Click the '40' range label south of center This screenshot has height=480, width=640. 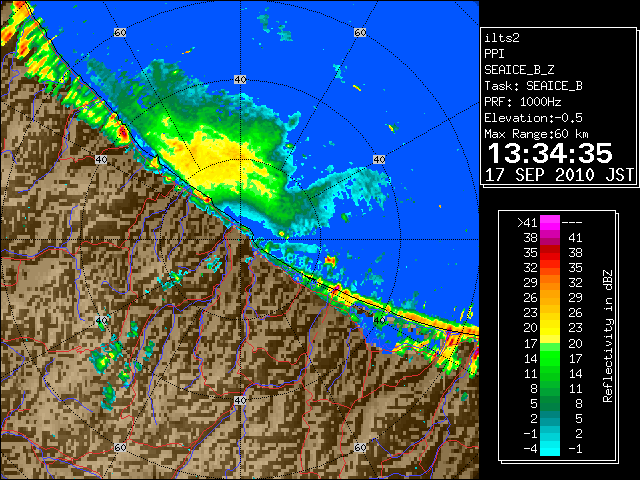coord(240,400)
